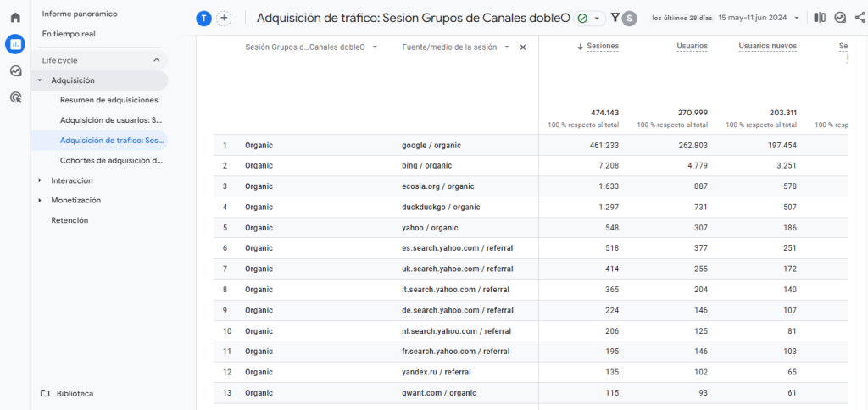The height and width of the screenshot is (410, 868).
Task: Click the filter funnel icon
Action: tap(615, 18)
